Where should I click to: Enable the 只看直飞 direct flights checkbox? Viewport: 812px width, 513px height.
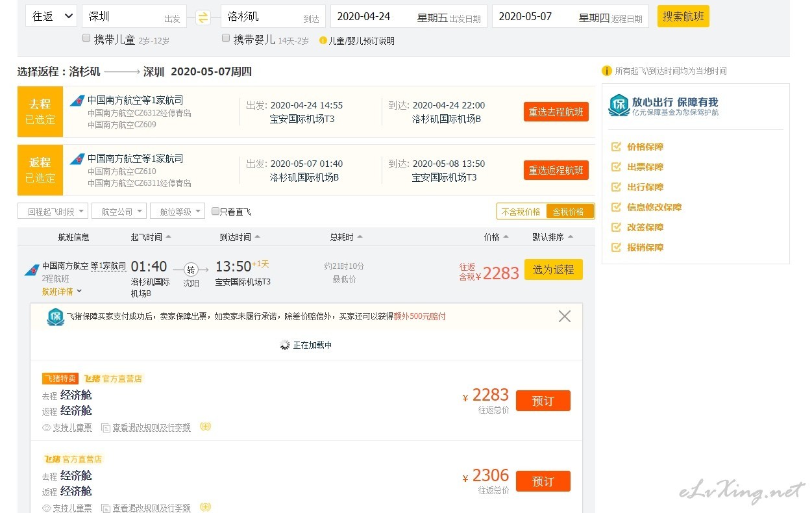[215, 211]
